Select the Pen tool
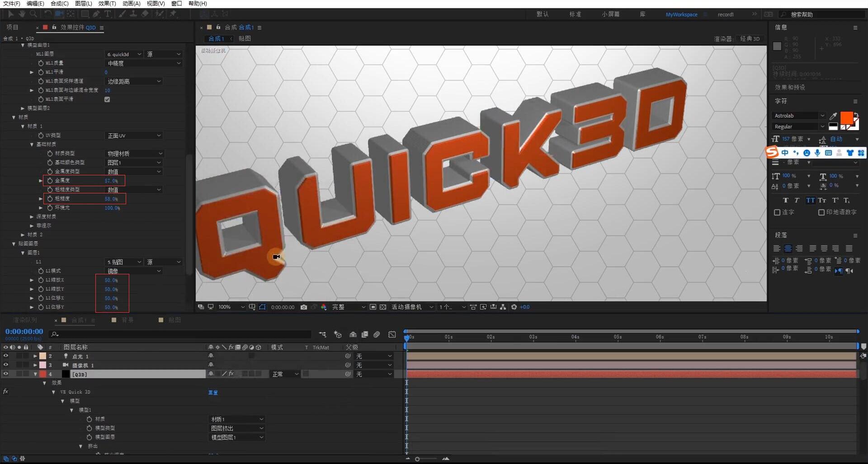 [x=96, y=14]
